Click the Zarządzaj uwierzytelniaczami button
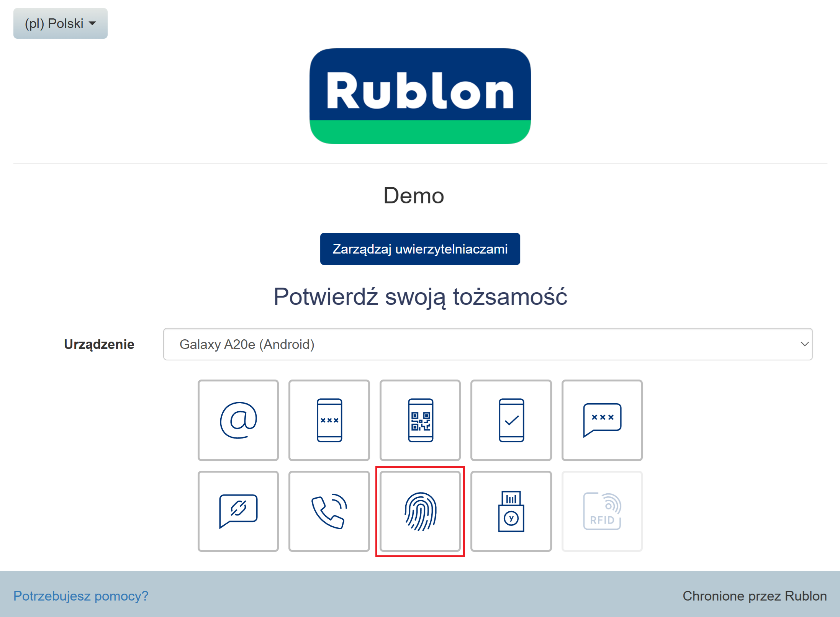840x617 pixels. point(420,249)
